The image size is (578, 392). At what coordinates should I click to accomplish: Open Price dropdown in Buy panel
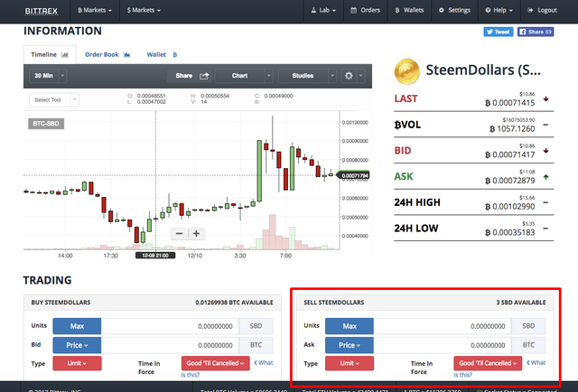point(77,345)
